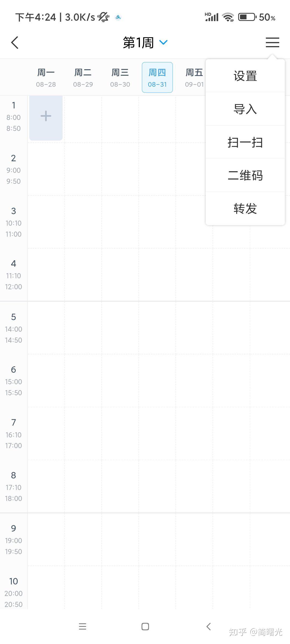This screenshot has width=290, height=644.
Task: Select the 周二 08-29 day header
Action: [83, 78]
